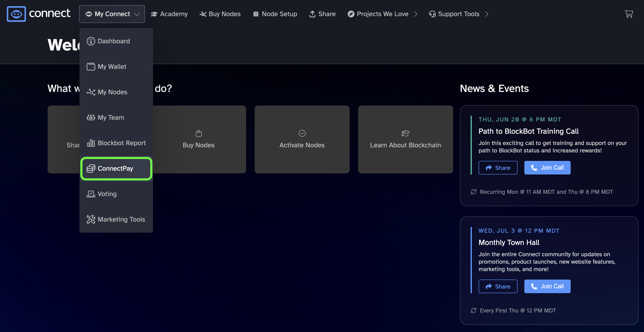Click the graduation cap on Learn About Blockchain card

click(406, 133)
